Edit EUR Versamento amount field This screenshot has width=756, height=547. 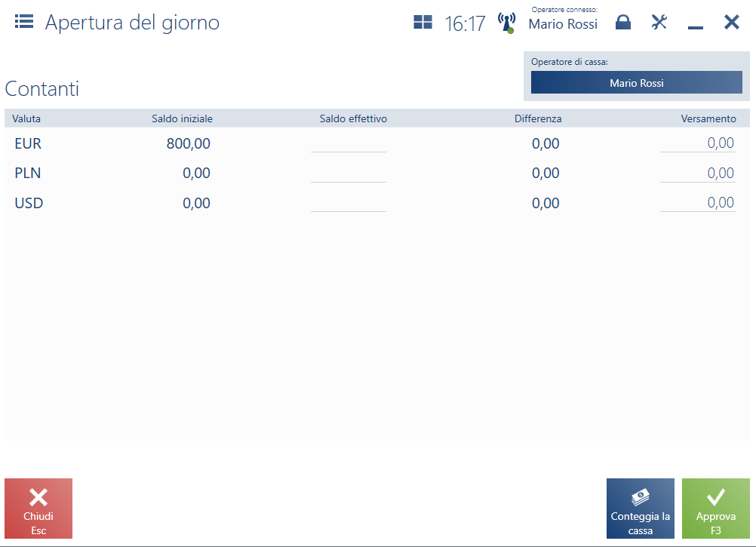click(698, 143)
